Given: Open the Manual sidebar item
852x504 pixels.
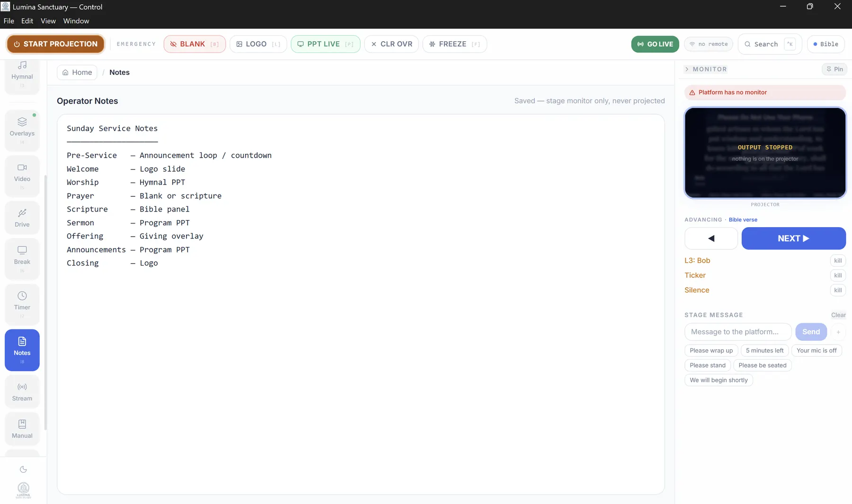Looking at the screenshot, I should [22, 429].
